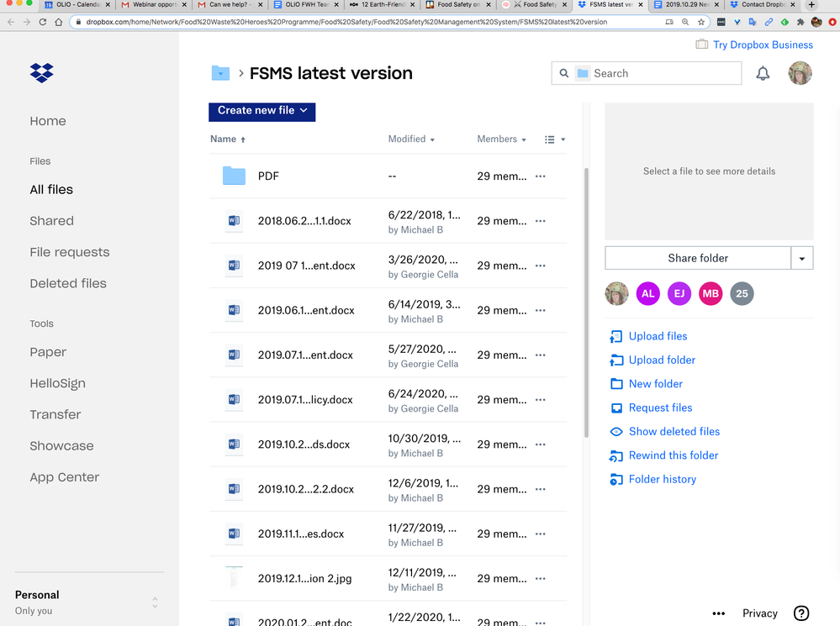Open the help question mark icon
Screen dimensions: 840x626
point(801,613)
